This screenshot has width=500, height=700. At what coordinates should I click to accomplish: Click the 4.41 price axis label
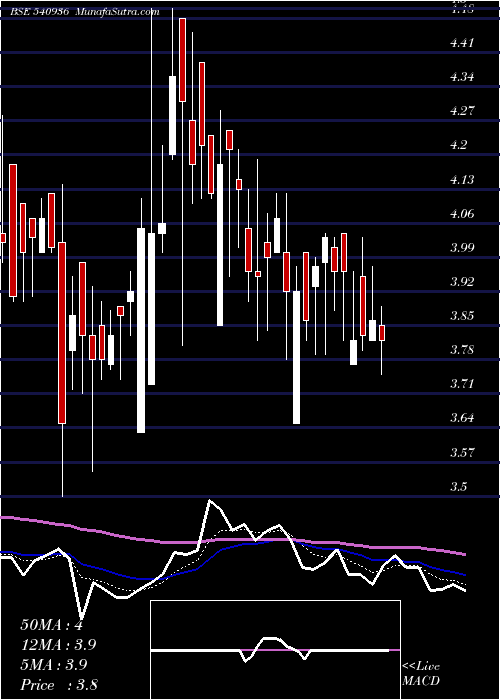point(462,43)
